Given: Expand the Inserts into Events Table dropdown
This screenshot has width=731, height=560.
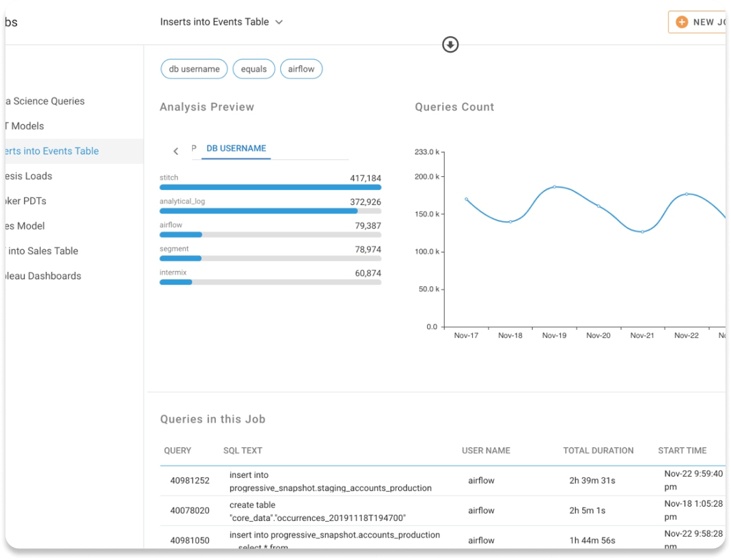Looking at the screenshot, I should (x=279, y=22).
